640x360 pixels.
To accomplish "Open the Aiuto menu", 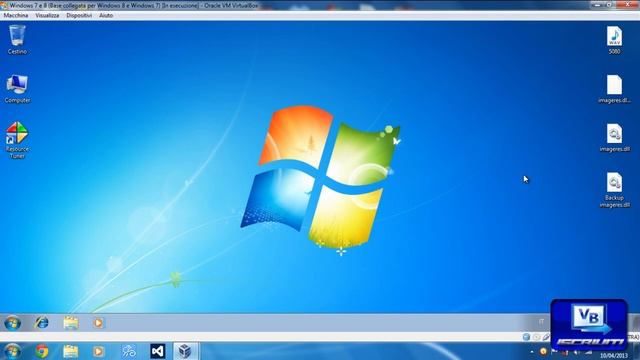I will tap(106, 16).
